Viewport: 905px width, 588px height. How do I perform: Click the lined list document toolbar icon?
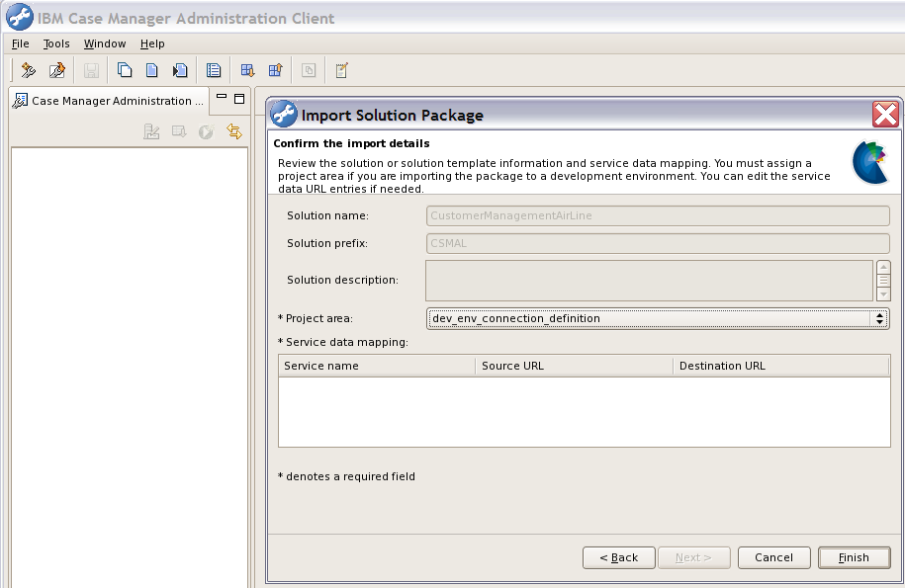[x=214, y=70]
